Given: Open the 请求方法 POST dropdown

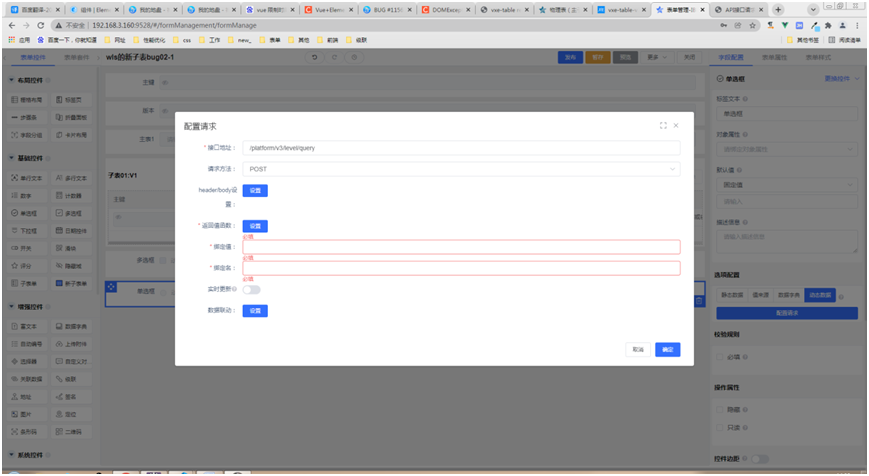Looking at the screenshot, I should (x=461, y=169).
